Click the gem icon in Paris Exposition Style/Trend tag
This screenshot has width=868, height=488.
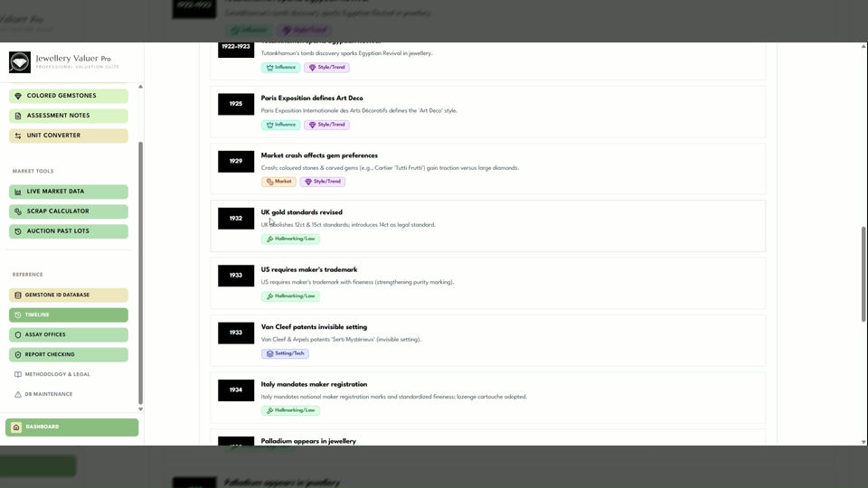point(312,125)
